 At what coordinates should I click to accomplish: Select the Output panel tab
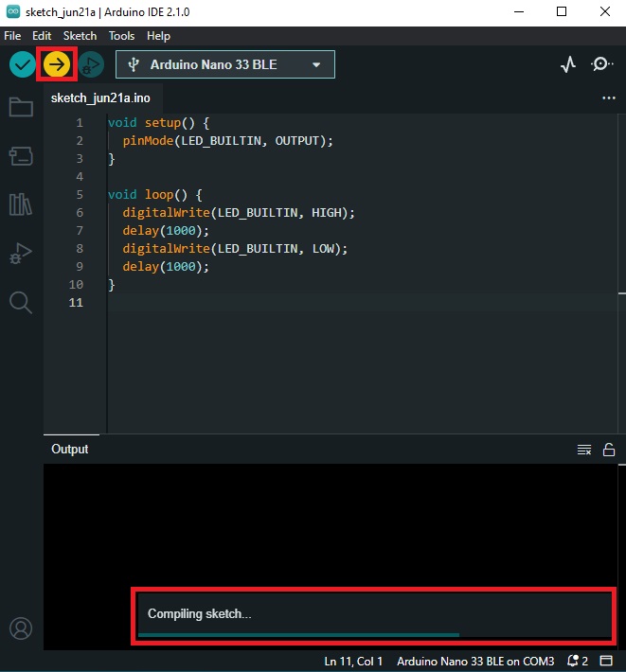coord(70,450)
